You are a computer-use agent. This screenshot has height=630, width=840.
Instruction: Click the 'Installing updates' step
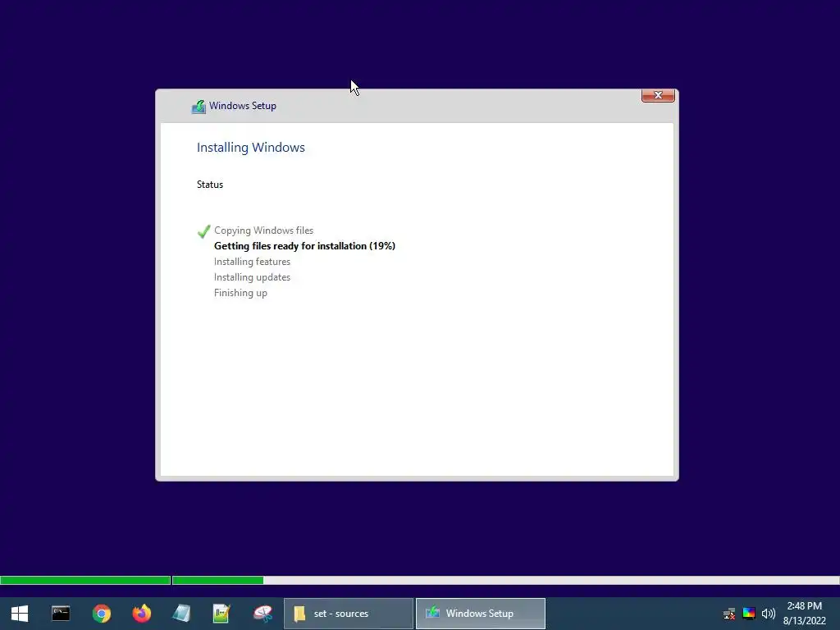click(x=252, y=277)
